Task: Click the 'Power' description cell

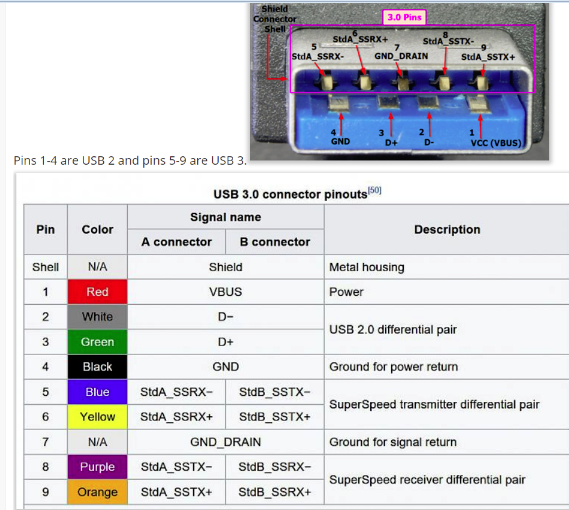Action: coord(447,292)
